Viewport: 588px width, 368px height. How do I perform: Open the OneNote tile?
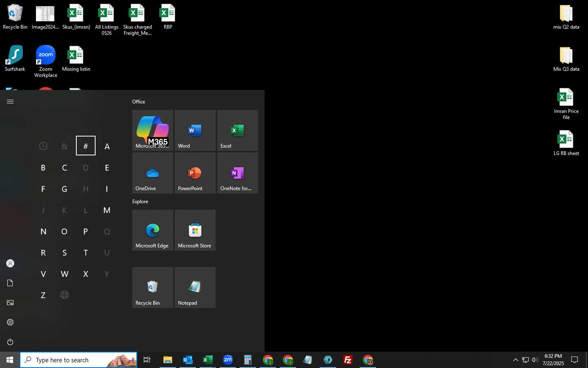click(238, 173)
